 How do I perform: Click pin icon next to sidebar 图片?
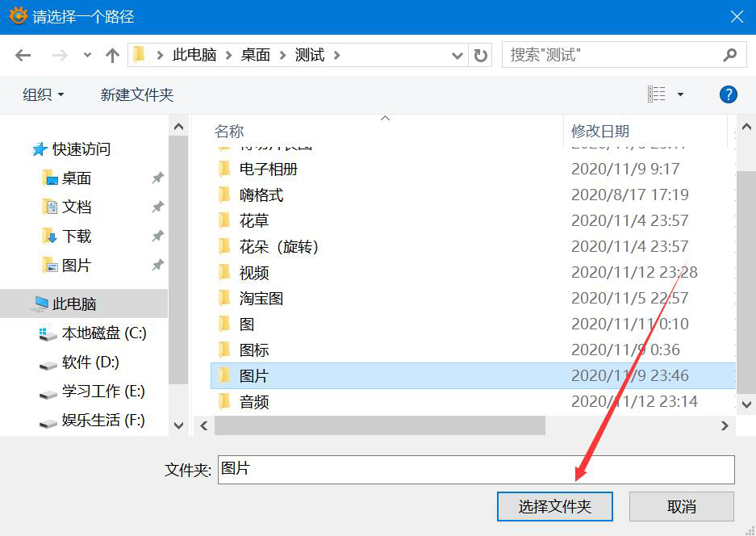pos(157,265)
